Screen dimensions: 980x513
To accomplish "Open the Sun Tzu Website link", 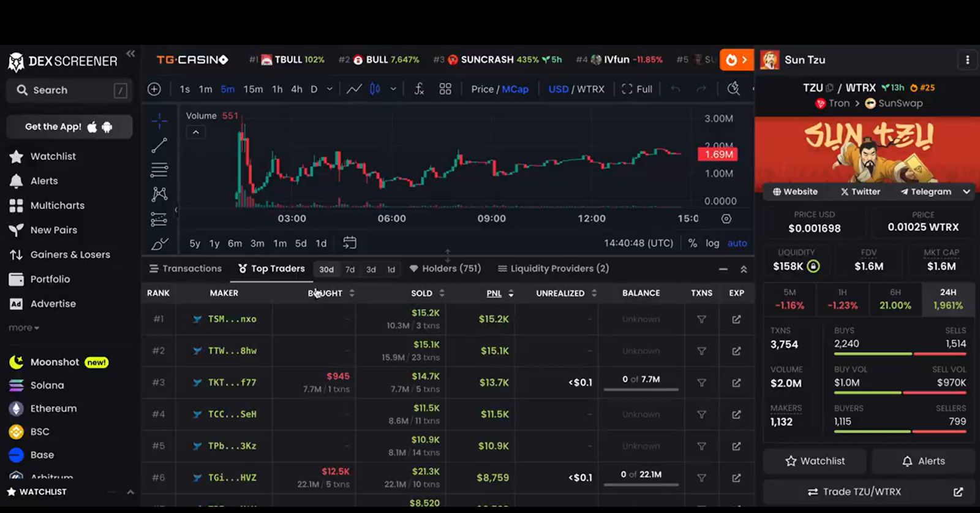I will (795, 191).
